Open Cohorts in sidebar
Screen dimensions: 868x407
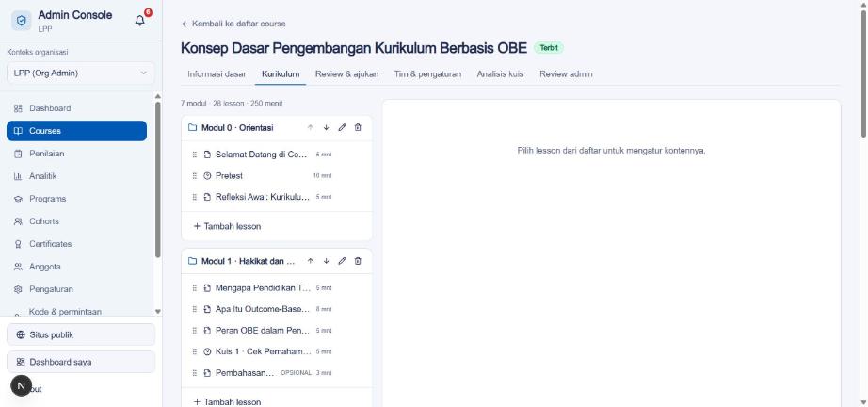[x=76, y=221]
